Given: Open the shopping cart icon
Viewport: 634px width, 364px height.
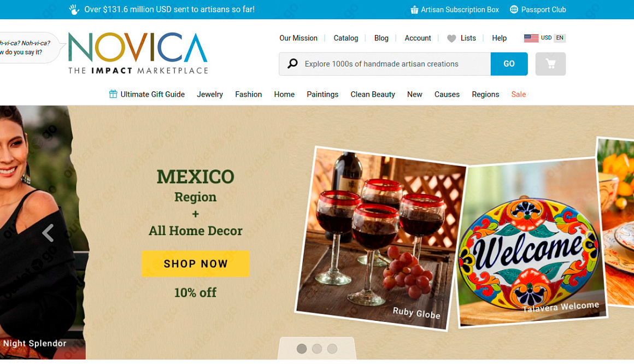Looking at the screenshot, I should pyautogui.click(x=550, y=64).
